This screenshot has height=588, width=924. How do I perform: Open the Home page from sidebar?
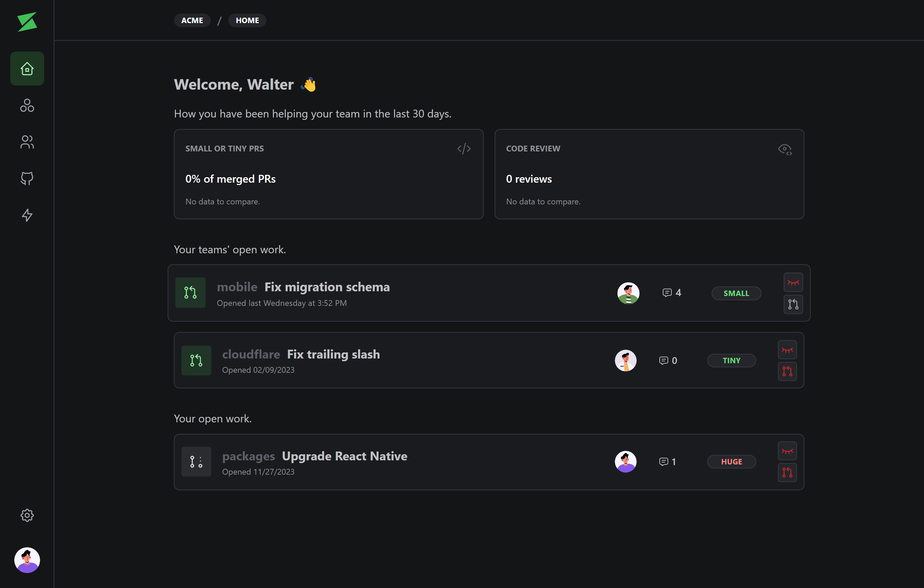pyautogui.click(x=27, y=69)
